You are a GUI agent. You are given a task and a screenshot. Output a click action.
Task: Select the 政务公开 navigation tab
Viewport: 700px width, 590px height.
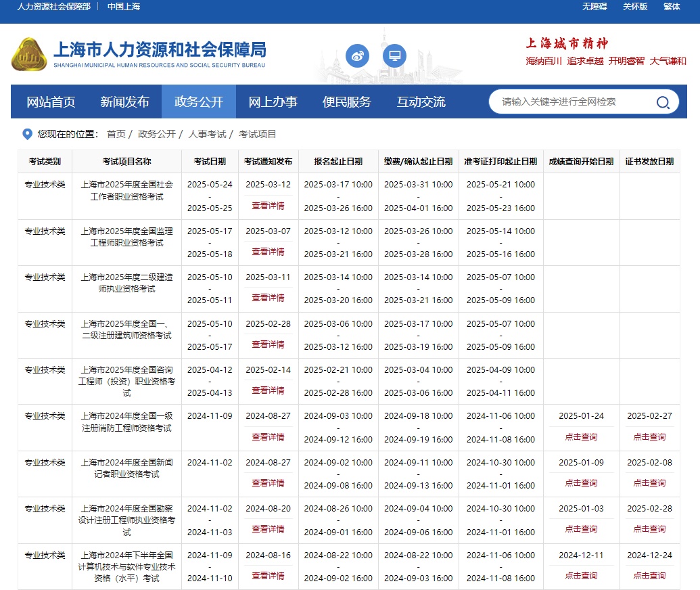199,102
